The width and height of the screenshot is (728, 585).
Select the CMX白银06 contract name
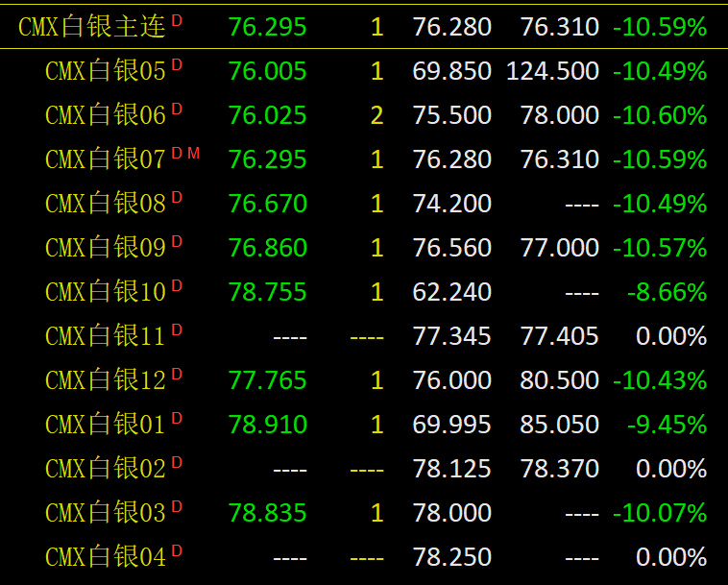106,115
